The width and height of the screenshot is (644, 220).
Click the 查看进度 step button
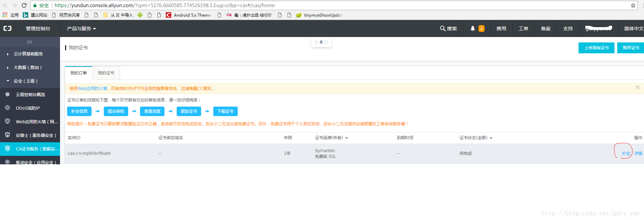[x=152, y=111]
